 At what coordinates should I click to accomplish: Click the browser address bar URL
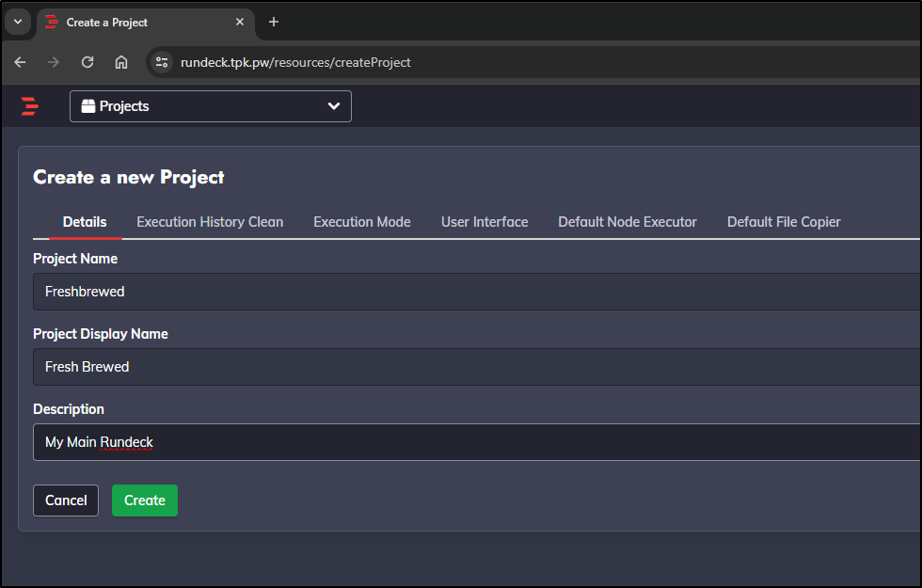tap(295, 62)
